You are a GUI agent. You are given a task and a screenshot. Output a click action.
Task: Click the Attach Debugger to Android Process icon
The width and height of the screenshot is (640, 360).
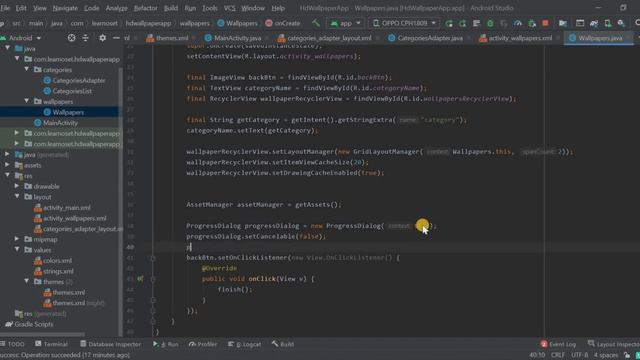pos(531,23)
